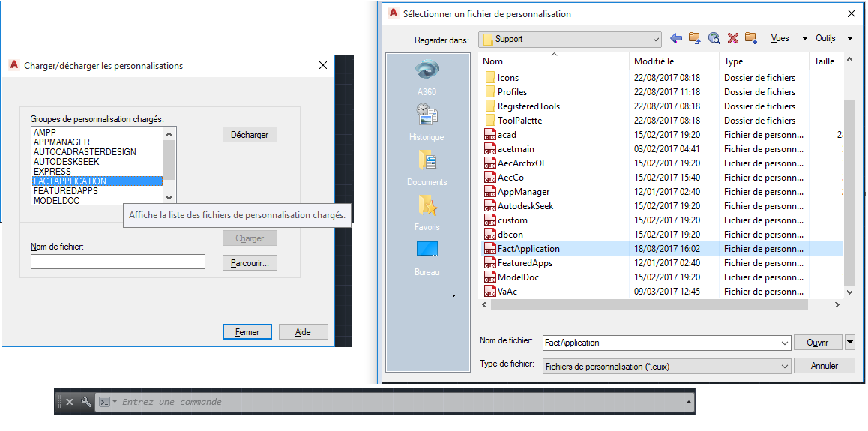Click the vertical scrollbar in file list
The height and width of the screenshot is (431, 868).
[x=849, y=193]
